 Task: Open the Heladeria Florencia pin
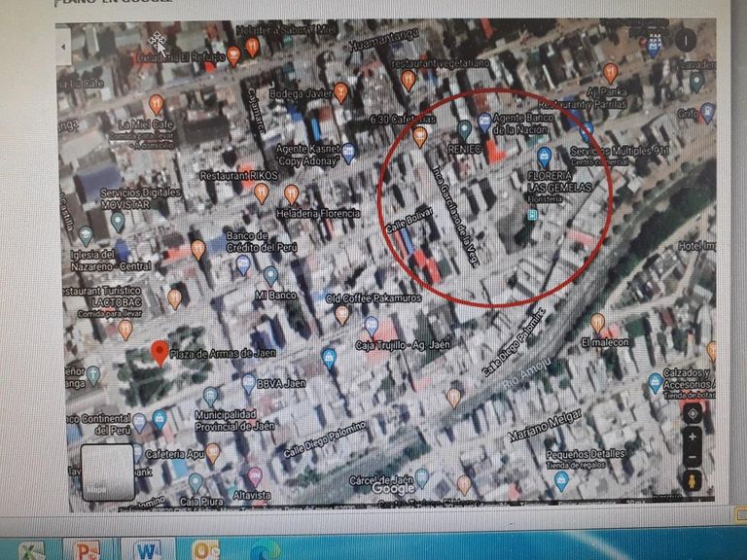tap(291, 194)
